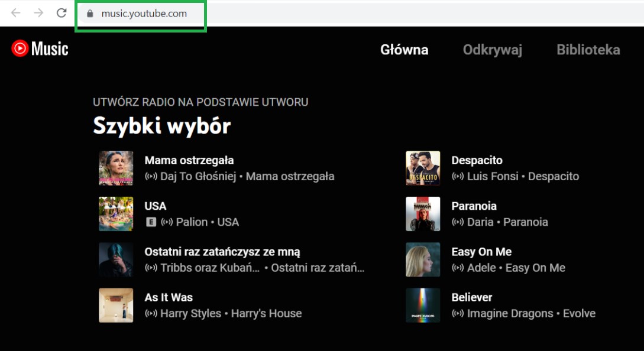The width and height of the screenshot is (644, 351).
Task: Open the YouTube Music logo home link
Action: 40,48
